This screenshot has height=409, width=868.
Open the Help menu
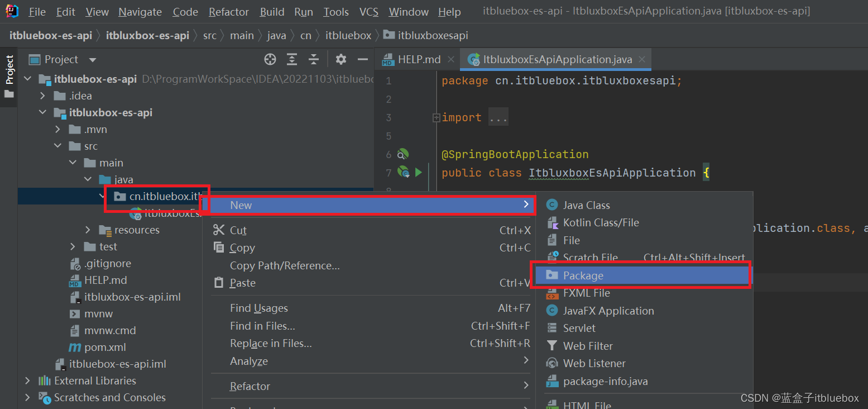(449, 12)
